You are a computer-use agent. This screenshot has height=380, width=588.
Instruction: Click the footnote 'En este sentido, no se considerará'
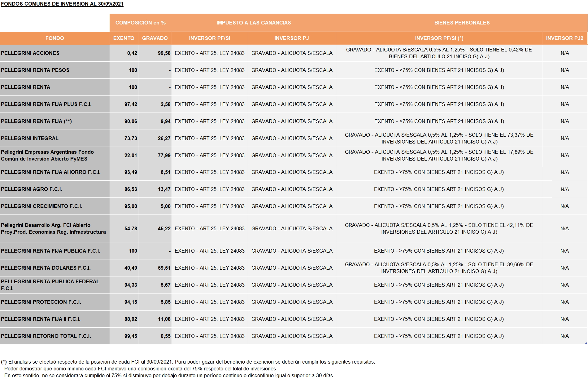[x=168, y=375]
